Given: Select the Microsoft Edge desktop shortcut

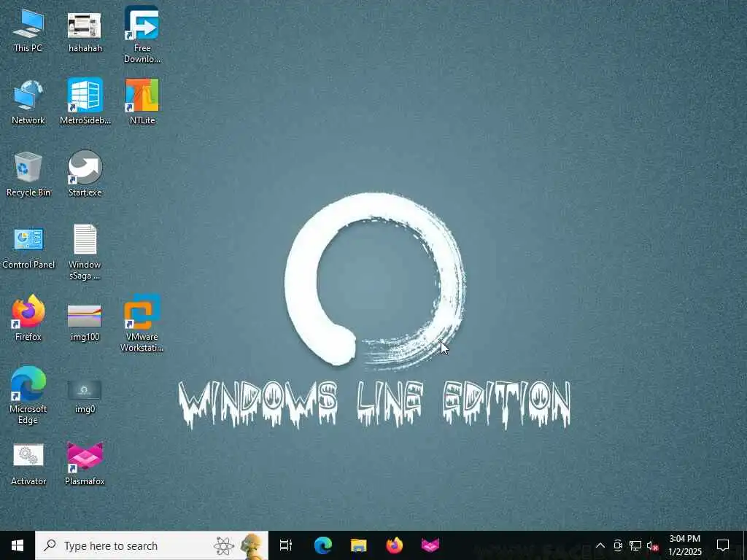Looking at the screenshot, I should click(28, 395).
